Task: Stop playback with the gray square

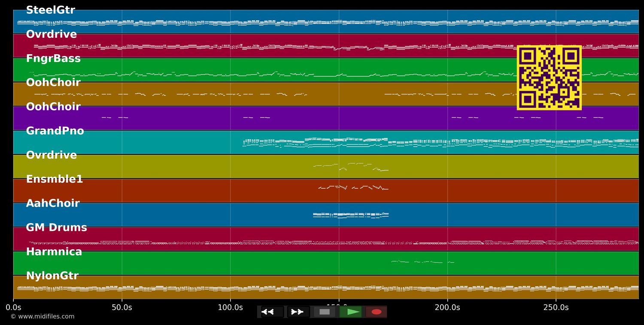Action: coord(325,312)
